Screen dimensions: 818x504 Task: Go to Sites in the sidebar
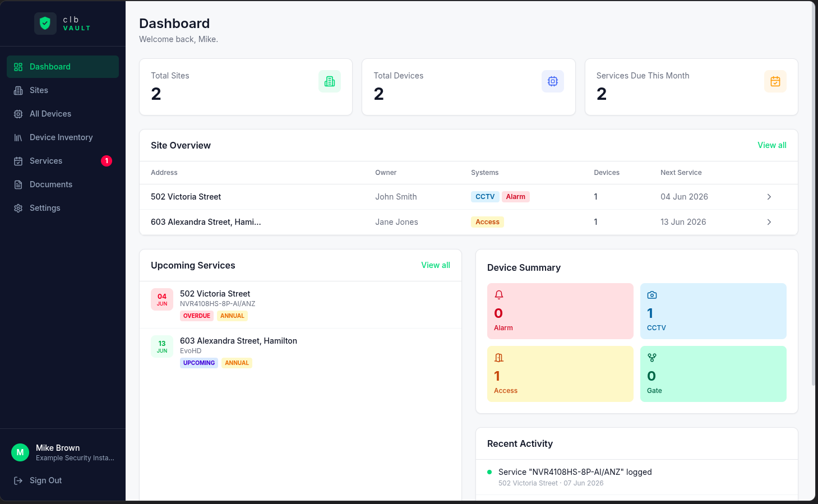63,90
